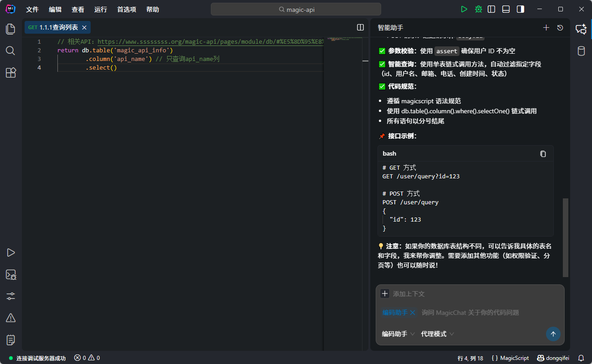Click the split editor icon
592x364 pixels.
[360, 27]
